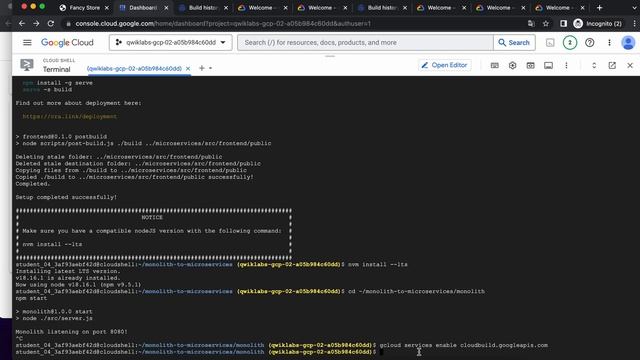Bookmark this page with the star icon

click(x=546, y=24)
